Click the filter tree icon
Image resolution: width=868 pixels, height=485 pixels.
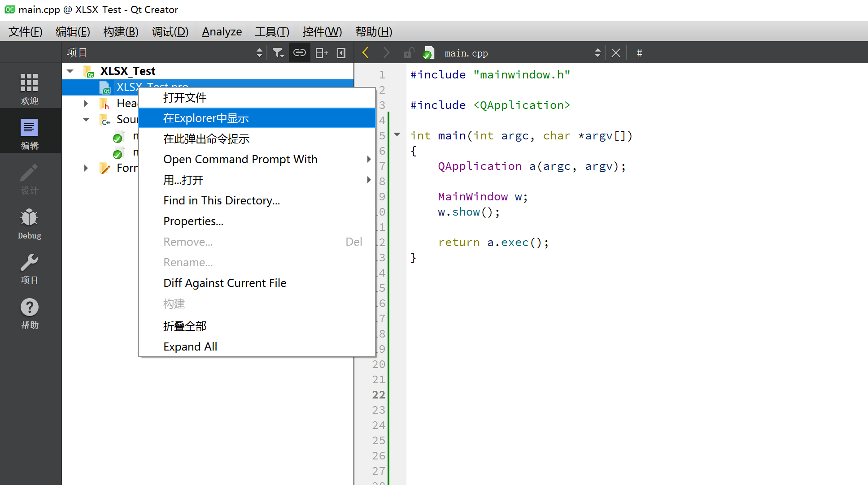(x=278, y=53)
